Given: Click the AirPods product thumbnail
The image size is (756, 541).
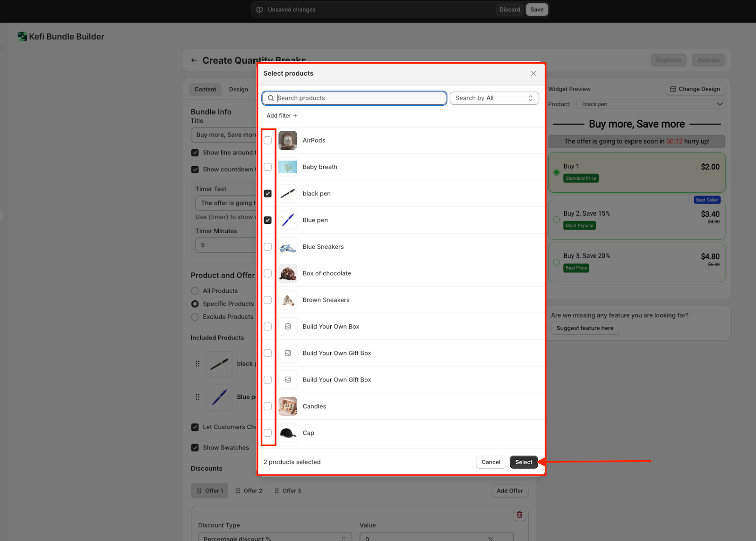Looking at the screenshot, I should tap(288, 140).
